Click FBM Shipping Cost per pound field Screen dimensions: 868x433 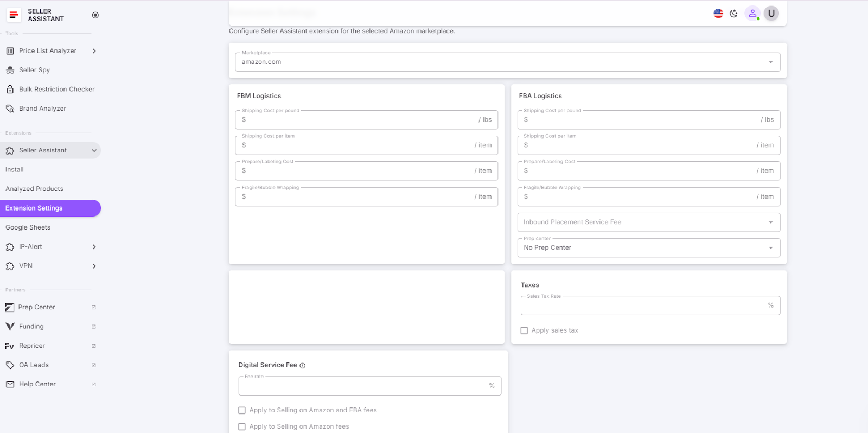pos(367,120)
